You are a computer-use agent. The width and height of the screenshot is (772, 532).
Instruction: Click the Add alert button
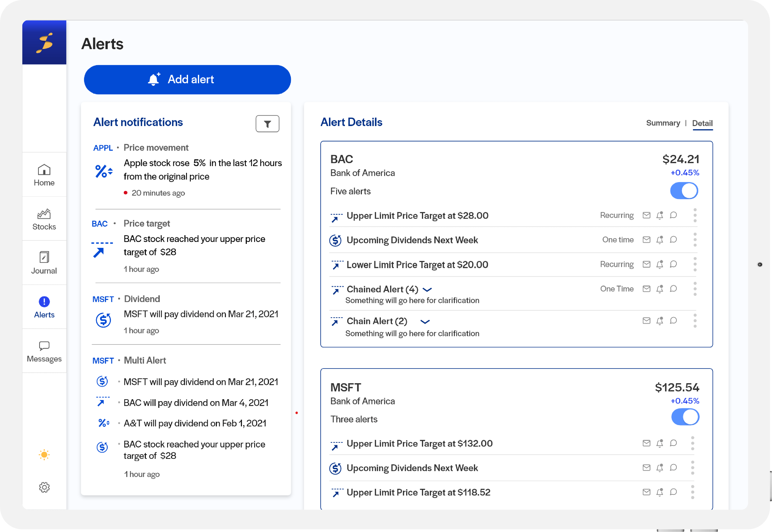pos(187,80)
